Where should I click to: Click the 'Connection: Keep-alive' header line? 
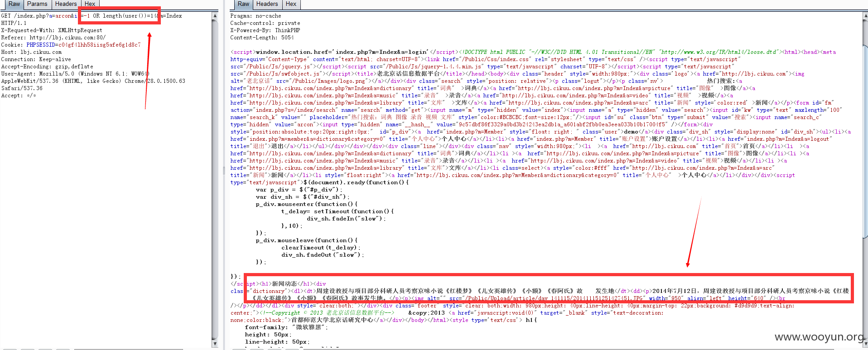(36, 59)
